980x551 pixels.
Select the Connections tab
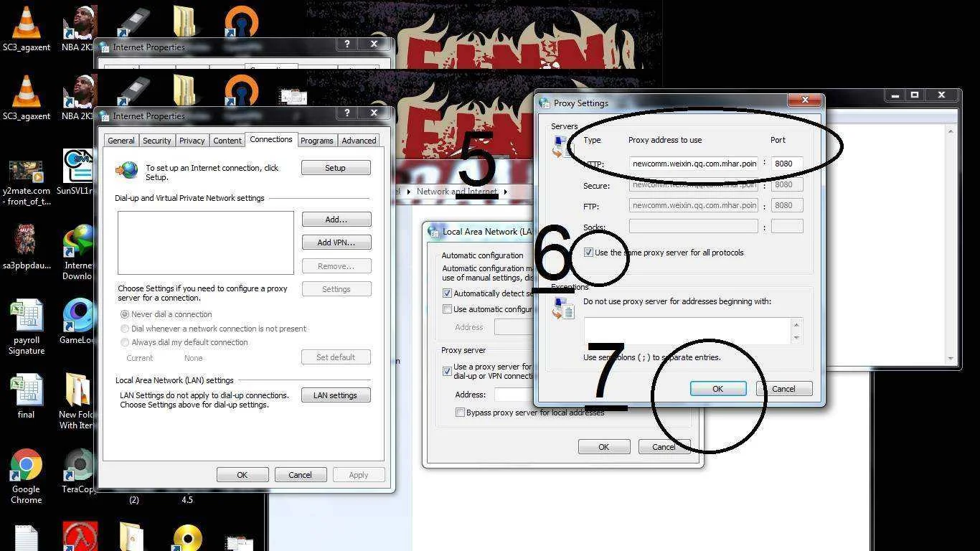pyautogui.click(x=271, y=139)
